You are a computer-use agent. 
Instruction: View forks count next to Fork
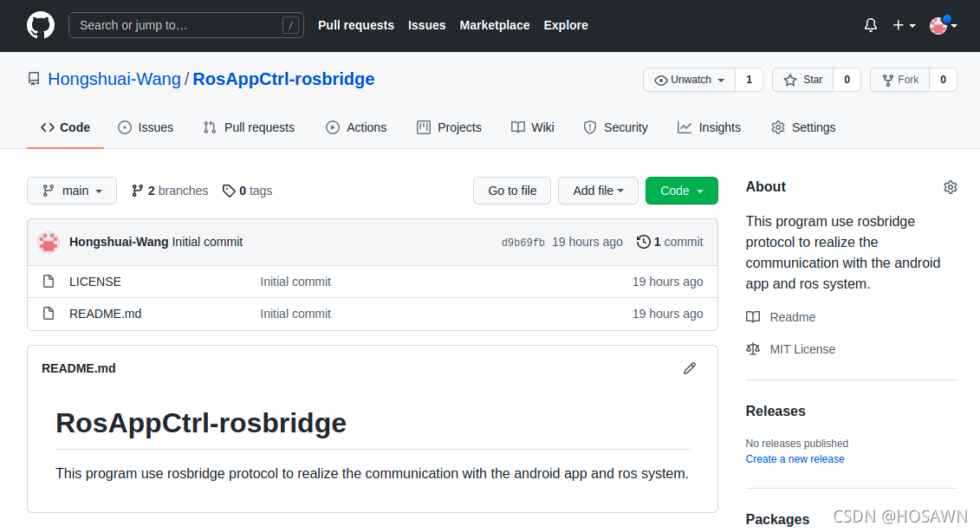point(943,80)
